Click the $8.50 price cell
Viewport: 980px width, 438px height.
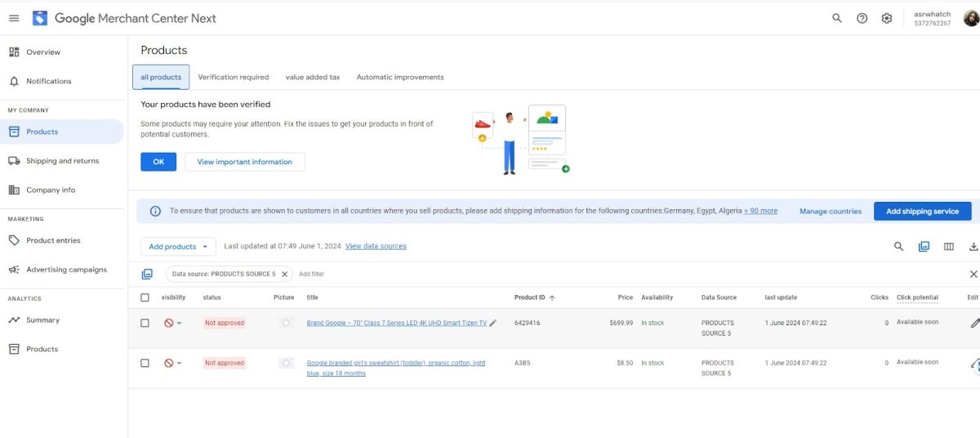coord(624,363)
